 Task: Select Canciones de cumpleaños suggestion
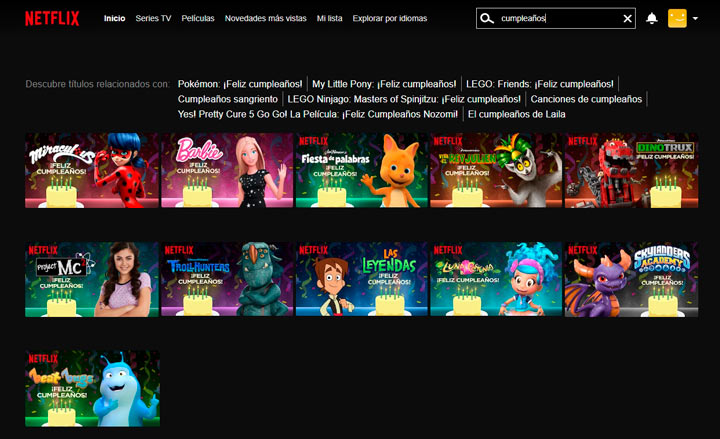pyautogui.click(x=586, y=99)
